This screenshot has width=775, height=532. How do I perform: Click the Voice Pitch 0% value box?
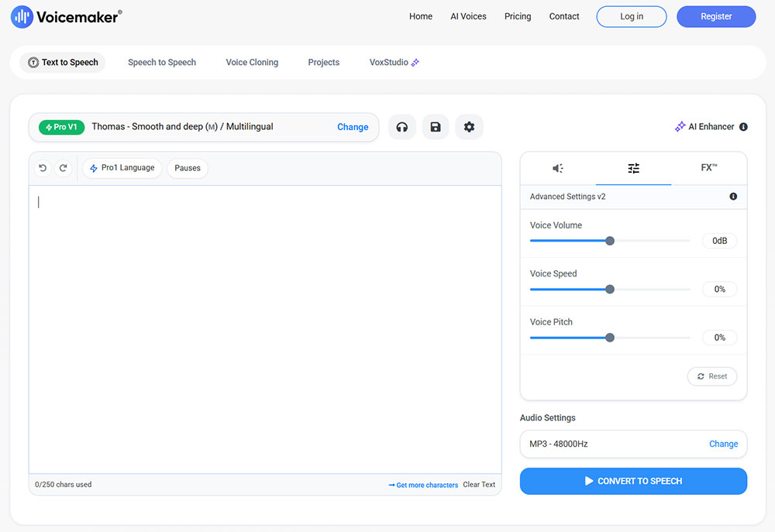point(720,338)
